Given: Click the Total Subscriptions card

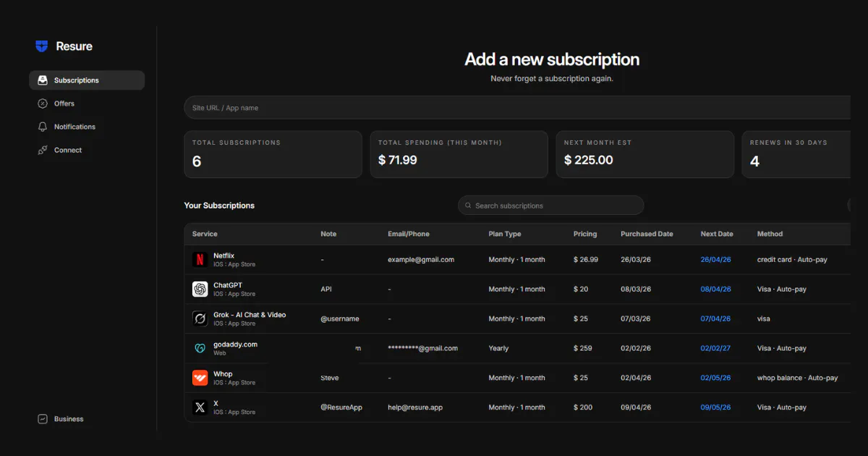Looking at the screenshot, I should point(273,154).
